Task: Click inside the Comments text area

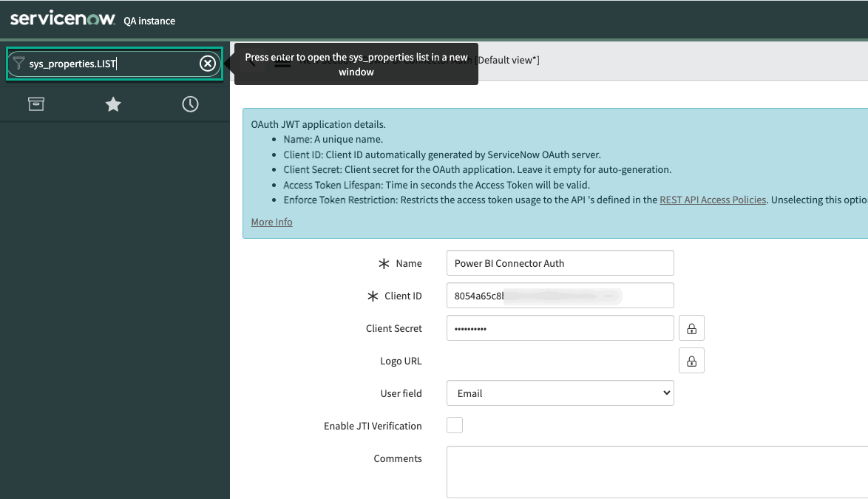Action: click(657, 472)
